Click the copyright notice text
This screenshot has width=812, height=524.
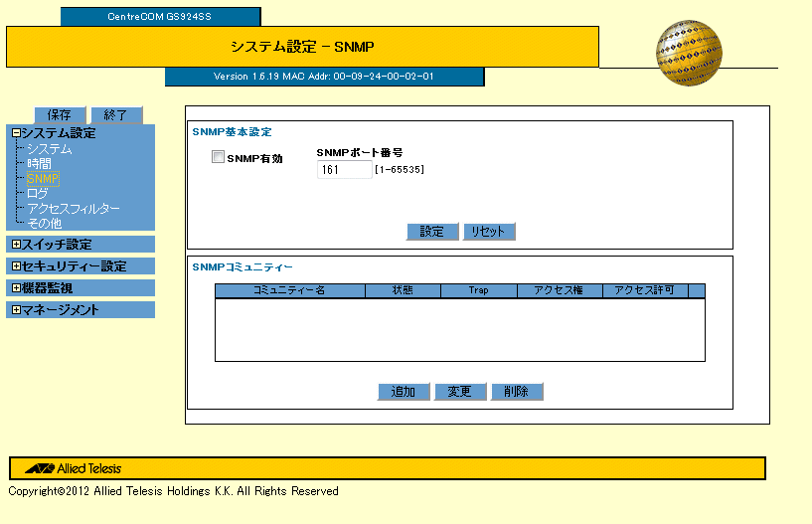pos(174,491)
